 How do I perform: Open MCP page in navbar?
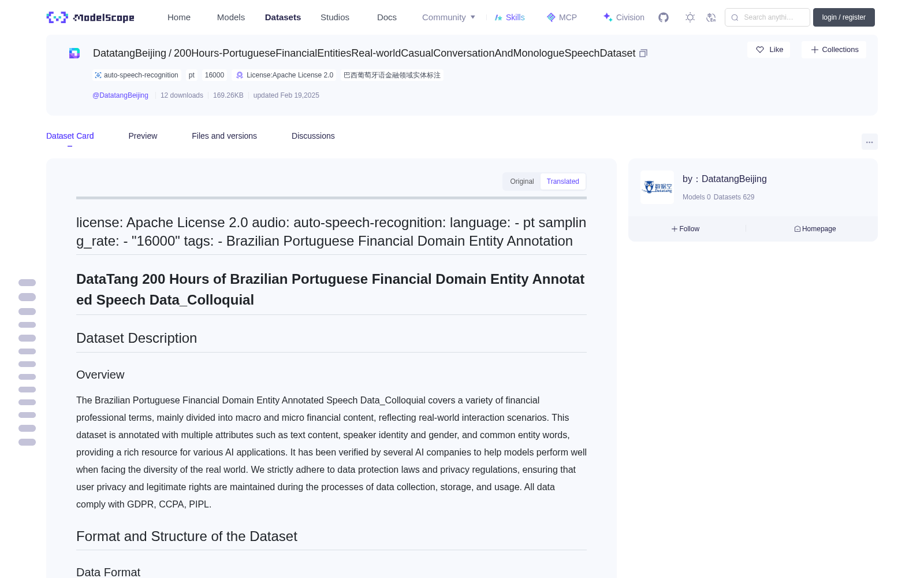tap(562, 17)
